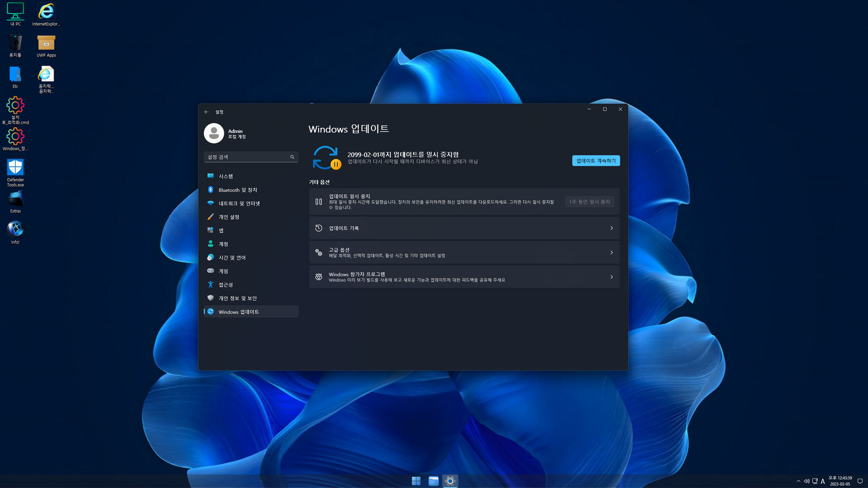The image size is (868, 488).
Task: Show hidden tray icons chevron
Action: point(798,481)
